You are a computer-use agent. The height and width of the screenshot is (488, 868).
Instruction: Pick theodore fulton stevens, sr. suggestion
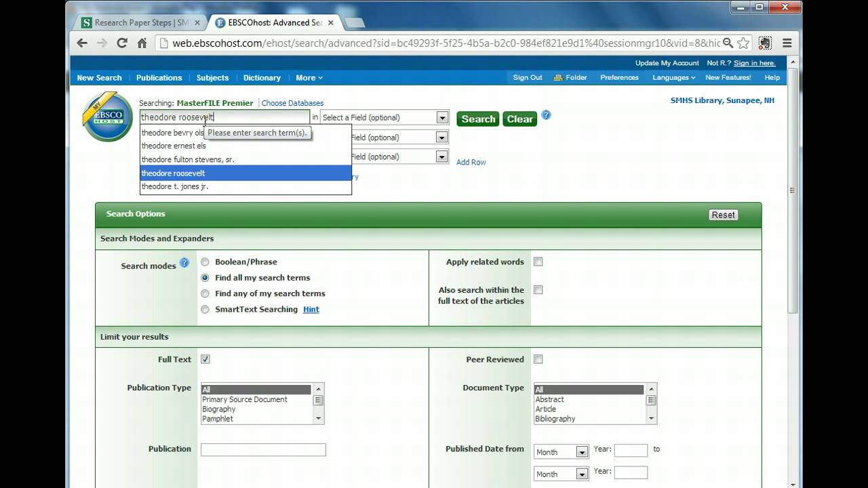tap(245, 159)
